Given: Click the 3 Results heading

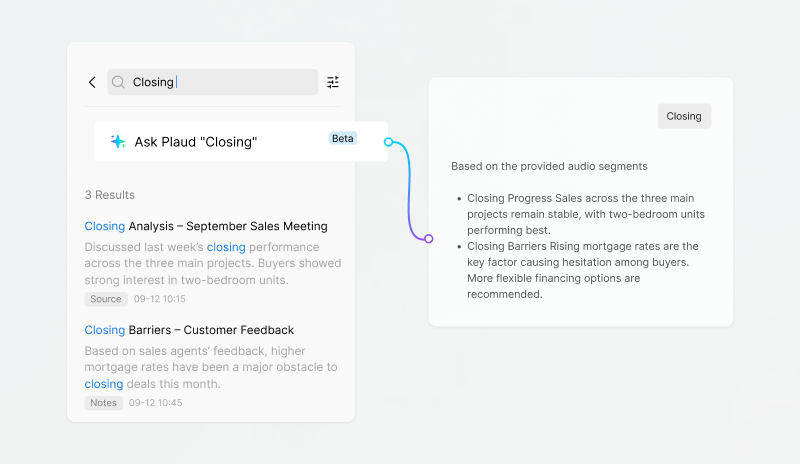Looking at the screenshot, I should click(109, 195).
